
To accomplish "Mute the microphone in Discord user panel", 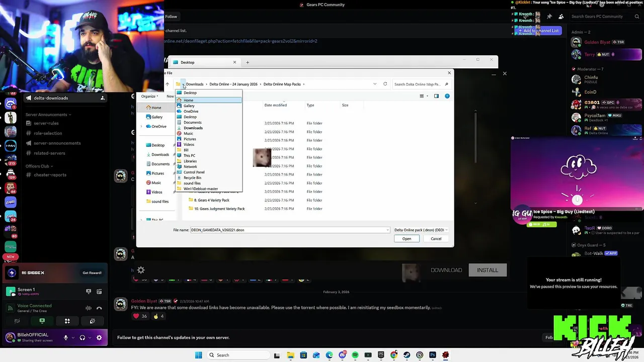I will click(x=65, y=337).
